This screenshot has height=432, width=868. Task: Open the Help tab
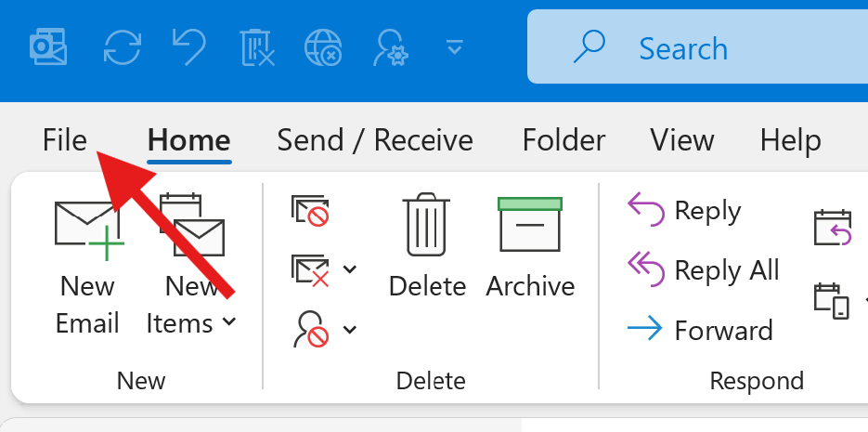791,141
